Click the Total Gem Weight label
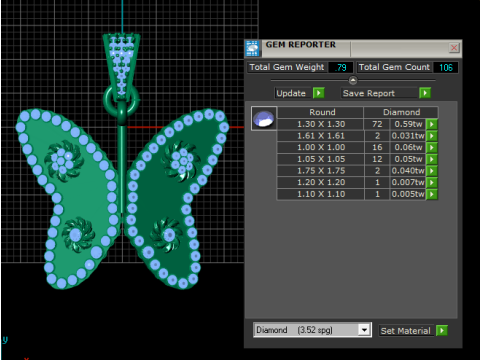Viewport: 480px width, 360px height. tap(287, 67)
